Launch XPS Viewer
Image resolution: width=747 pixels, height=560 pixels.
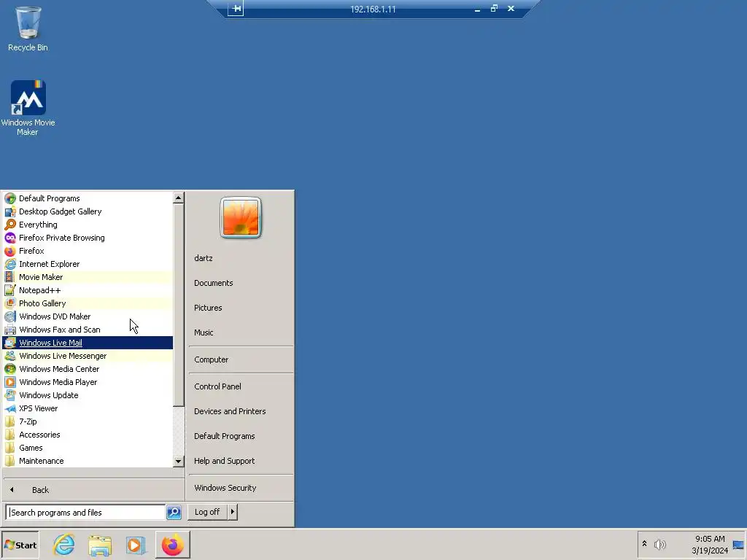(x=88, y=408)
